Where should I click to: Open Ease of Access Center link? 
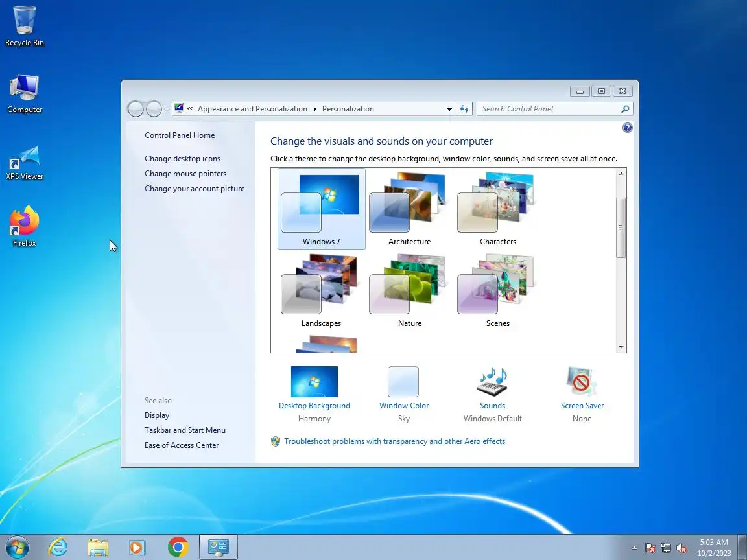182,445
